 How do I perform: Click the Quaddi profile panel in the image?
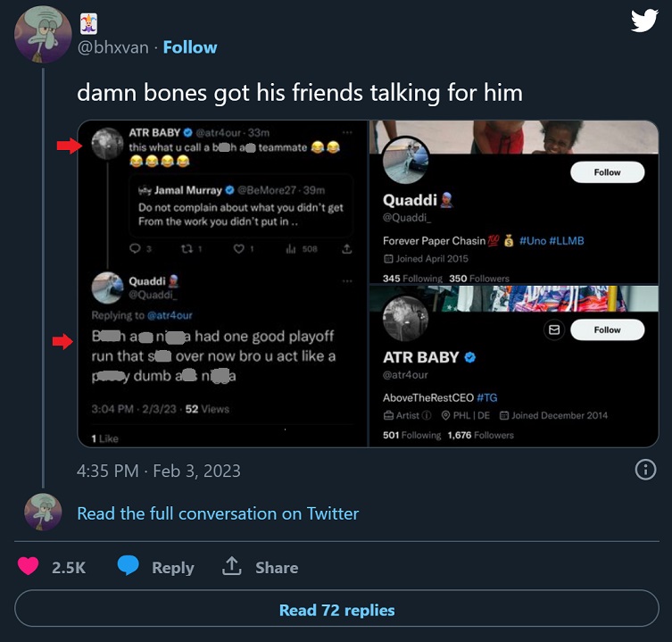[514, 204]
